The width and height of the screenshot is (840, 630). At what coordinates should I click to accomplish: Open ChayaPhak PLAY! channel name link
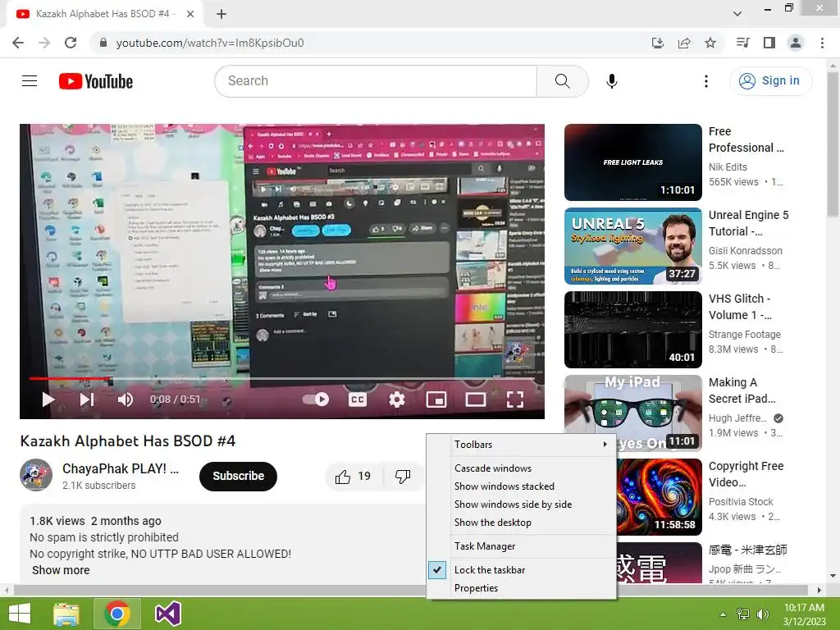pyautogui.click(x=121, y=468)
